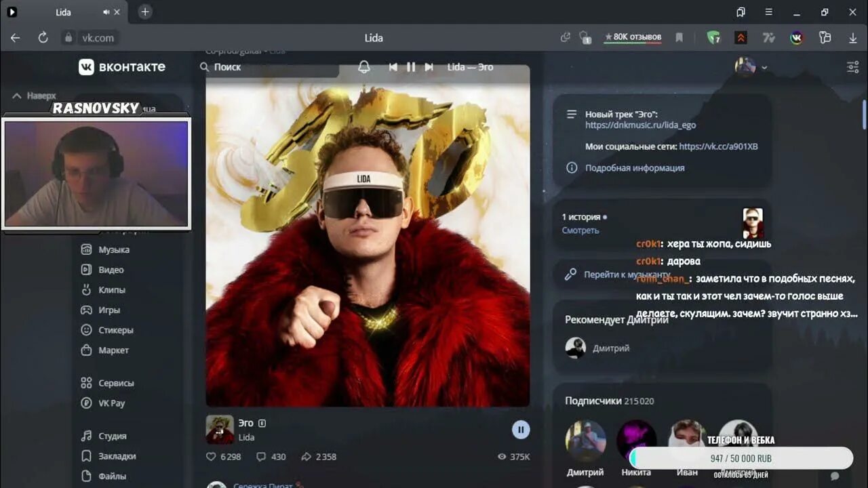Click the ВКонтакте logo

(122, 66)
